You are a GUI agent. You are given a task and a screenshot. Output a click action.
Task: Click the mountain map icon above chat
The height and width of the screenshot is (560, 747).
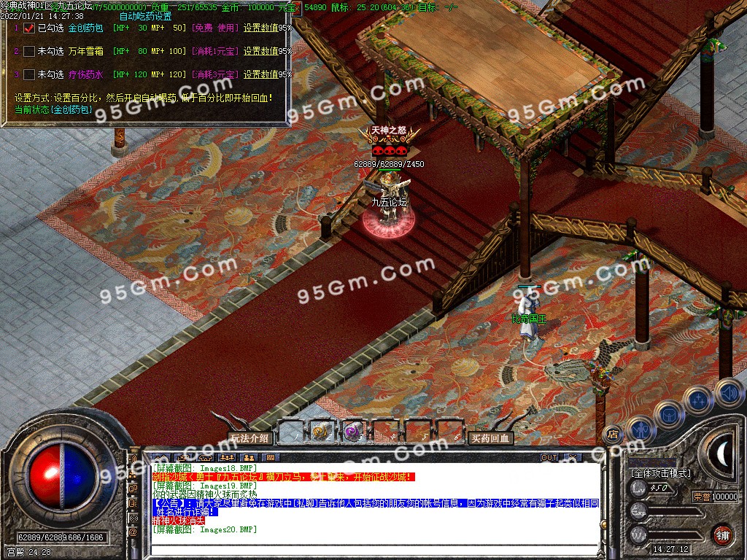tap(161, 458)
